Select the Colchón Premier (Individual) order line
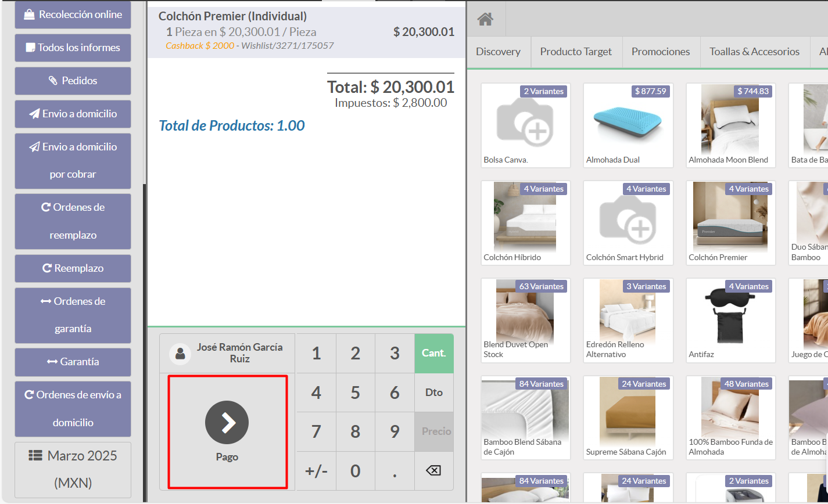Screen dimensions: 828x504 (x=306, y=32)
